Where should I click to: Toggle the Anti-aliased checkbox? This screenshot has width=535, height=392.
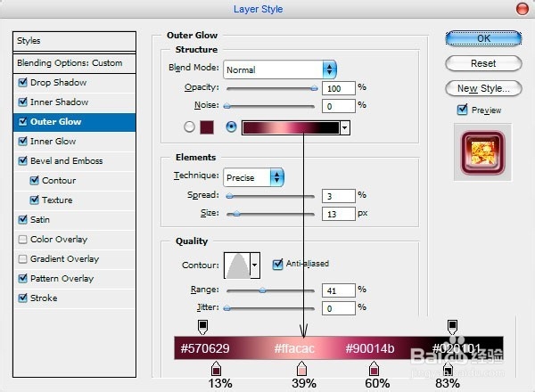point(277,264)
